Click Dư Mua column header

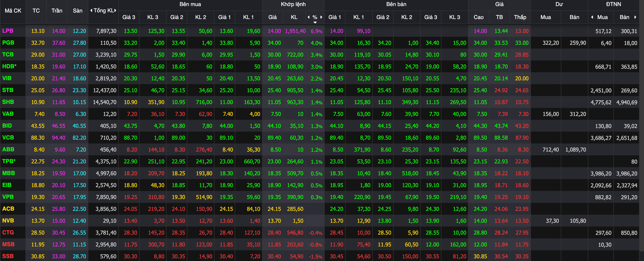tap(546, 17)
